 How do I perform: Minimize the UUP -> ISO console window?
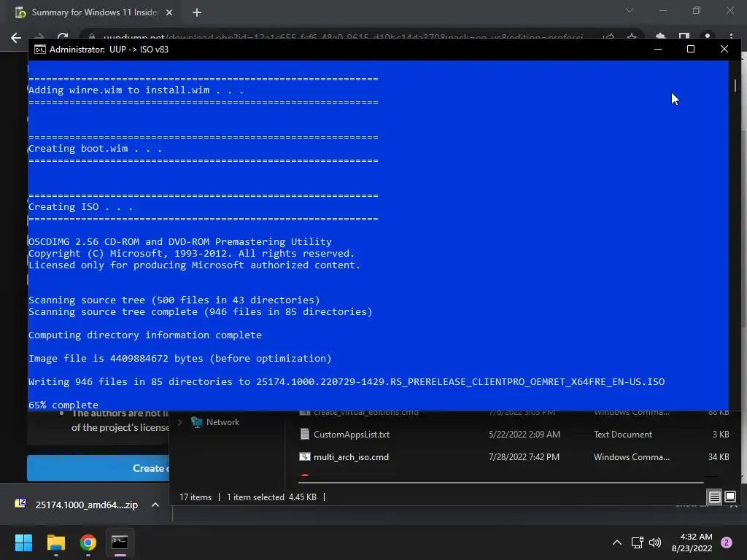658,49
